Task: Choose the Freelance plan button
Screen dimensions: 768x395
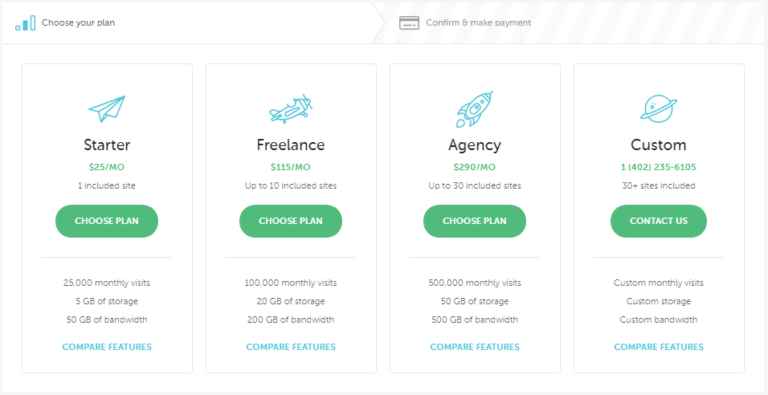Action: pos(291,221)
